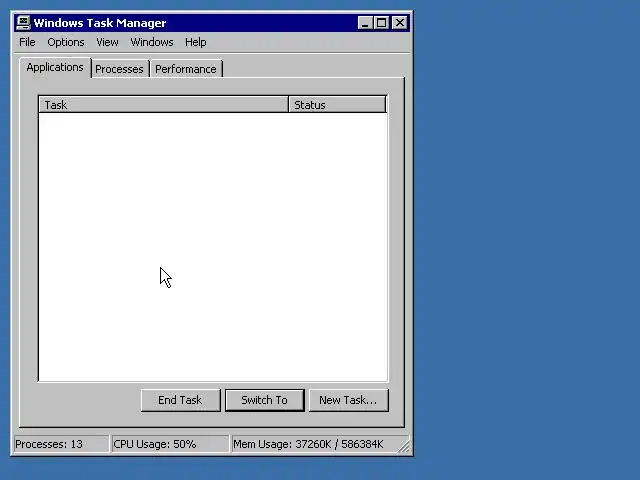The image size is (640, 480).
Task: Switch to the Processes tab
Action: click(x=120, y=69)
